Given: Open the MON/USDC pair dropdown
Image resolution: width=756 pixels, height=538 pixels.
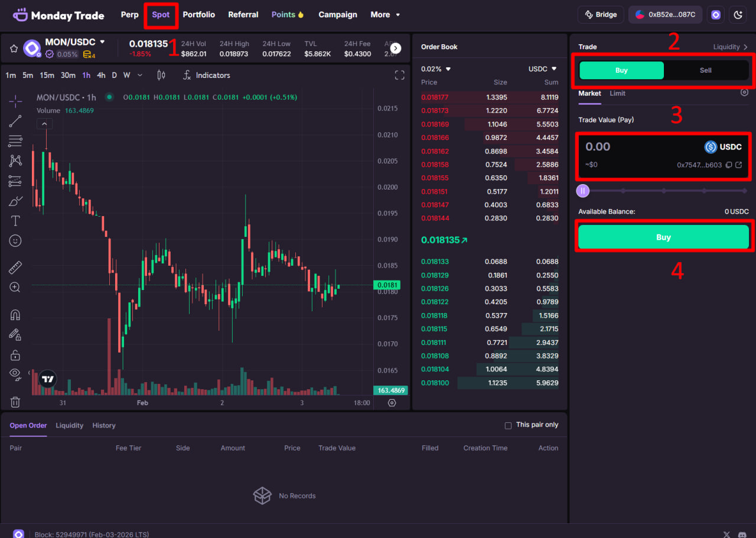Looking at the screenshot, I should pos(102,42).
